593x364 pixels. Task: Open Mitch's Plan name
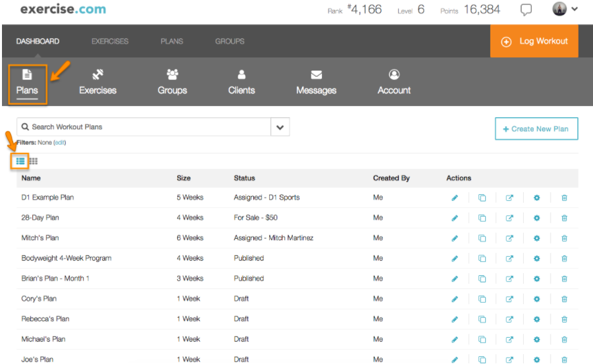[39, 238]
